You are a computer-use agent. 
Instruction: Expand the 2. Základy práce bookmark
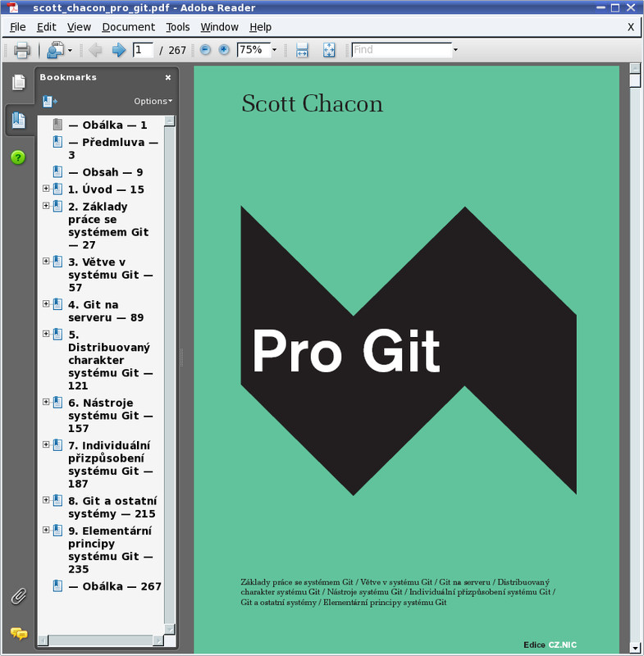click(x=46, y=206)
